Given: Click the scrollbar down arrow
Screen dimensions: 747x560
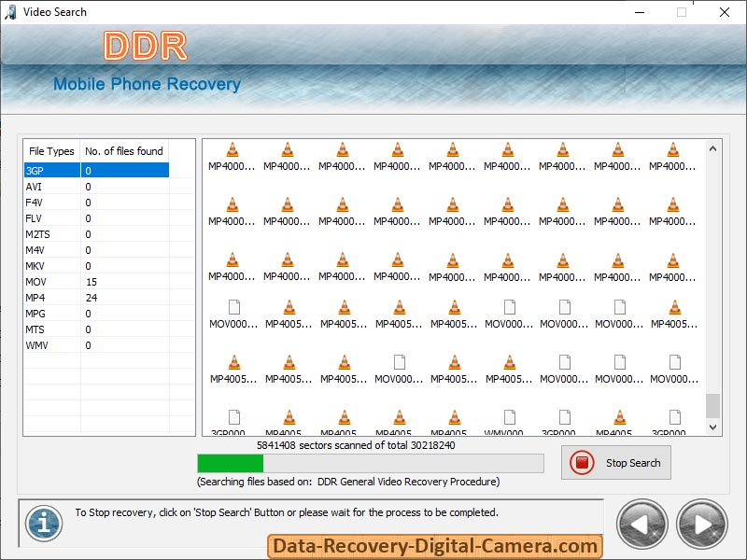Looking at the screenshot, I should click(x=712, y=427).
